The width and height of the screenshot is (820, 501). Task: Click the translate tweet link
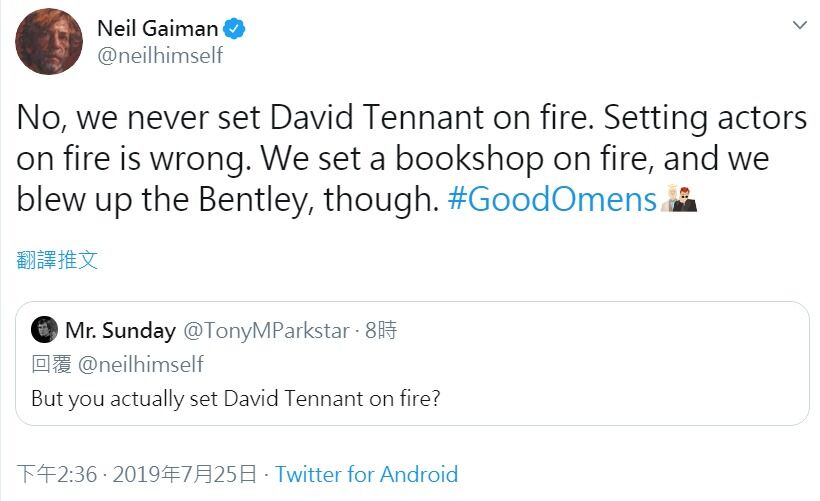pyautogui.click(x=57, y=259)
